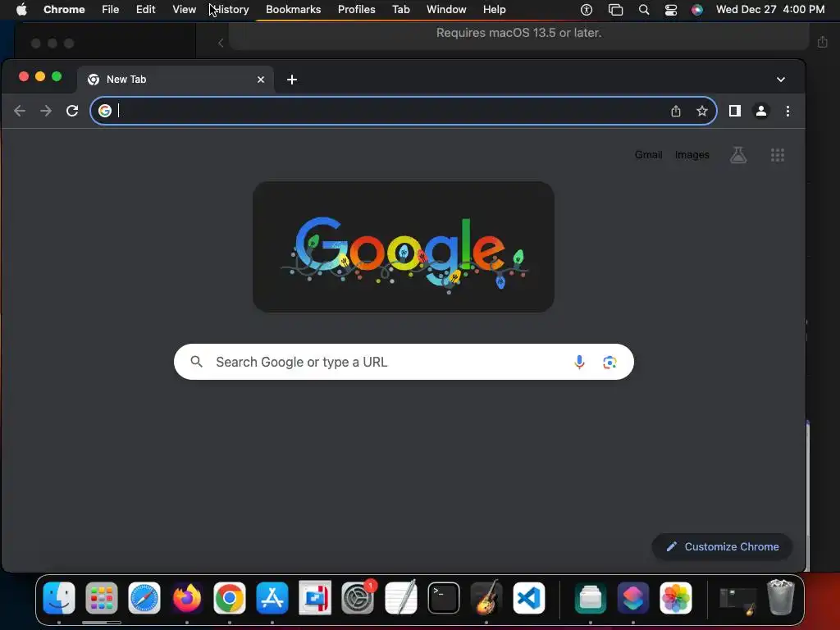Image resolution: width=840 pixels, height=630 pixels.
Task: Open the Search Labs flask icon
Action: [x=738, y=155]
